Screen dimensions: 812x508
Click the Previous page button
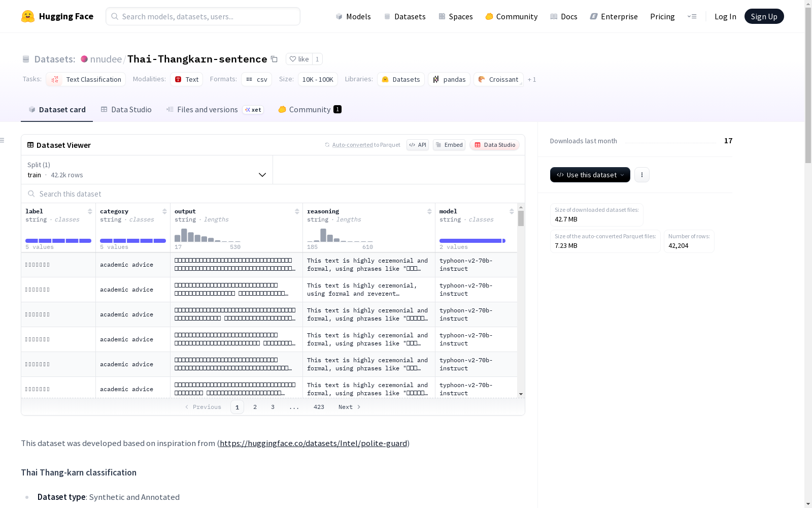[x=203, y=407]
